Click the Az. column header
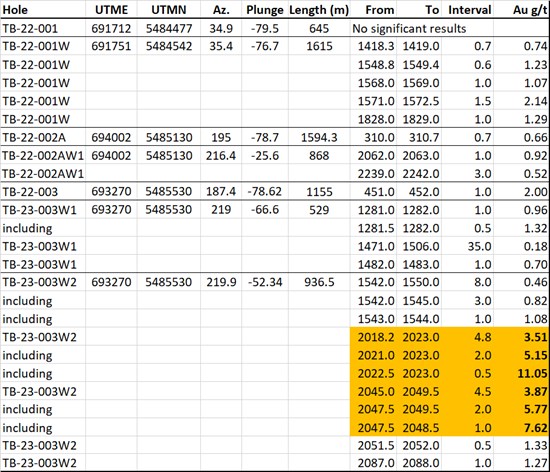This screenshot has width=550, height=472. coord(221,10)
